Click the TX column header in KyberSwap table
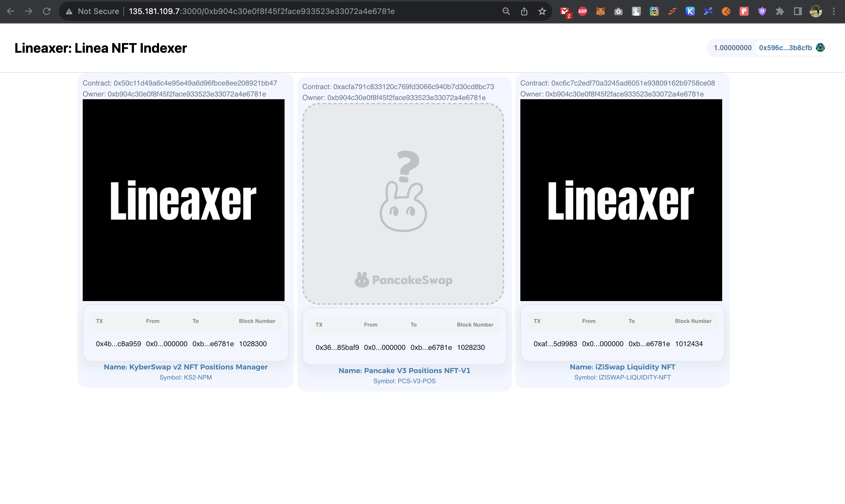Screen dimensions: 845x504 (100, 321)
